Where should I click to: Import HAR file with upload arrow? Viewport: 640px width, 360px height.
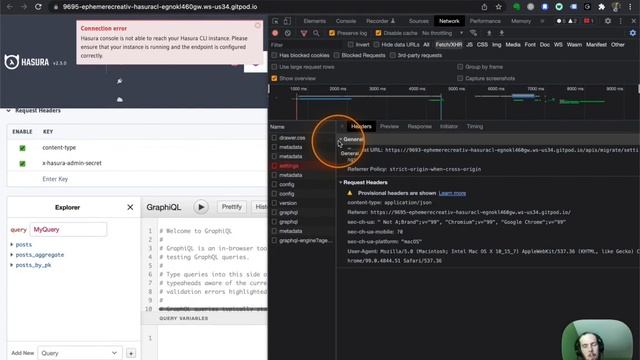(489, 33)
